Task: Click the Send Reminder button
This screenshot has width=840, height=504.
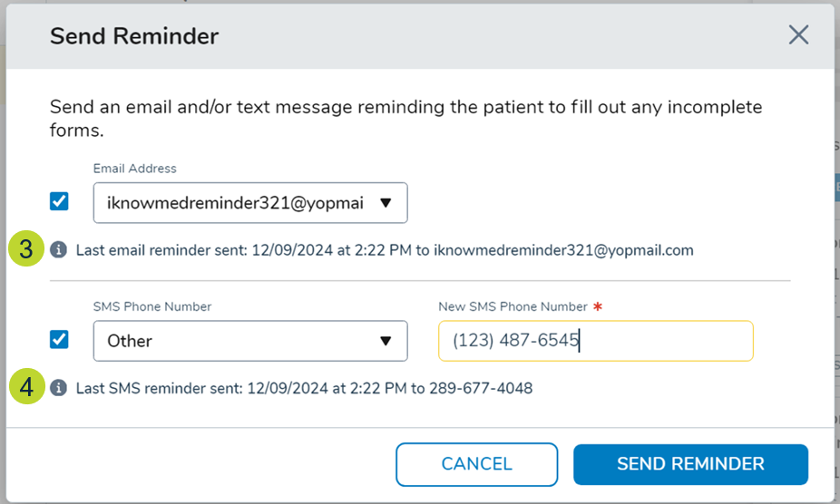Action: pyautogui.click(x=690, y=464)
